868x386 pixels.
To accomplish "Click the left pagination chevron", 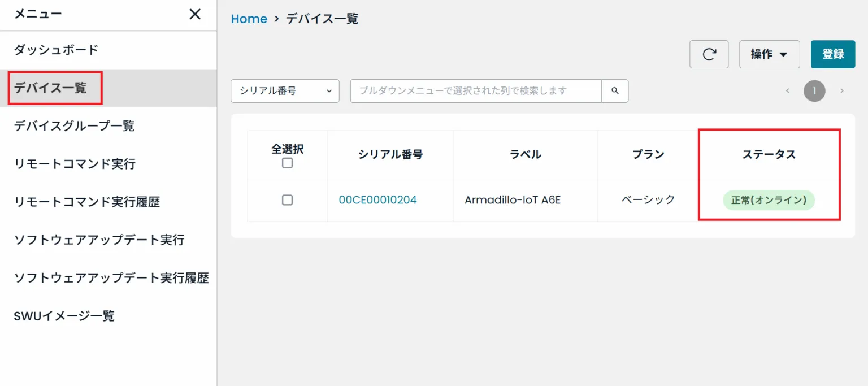I will [x=788, y=90].
